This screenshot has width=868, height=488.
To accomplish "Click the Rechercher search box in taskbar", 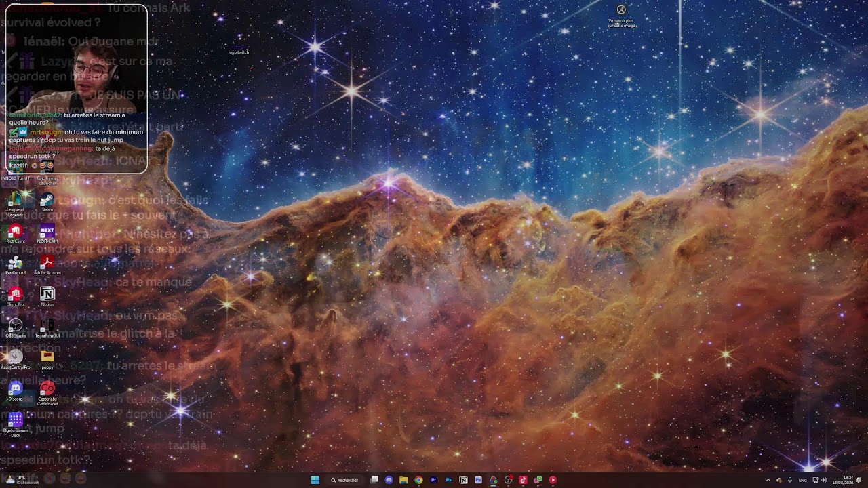I will pyautogui.click(x=344, y=480).
